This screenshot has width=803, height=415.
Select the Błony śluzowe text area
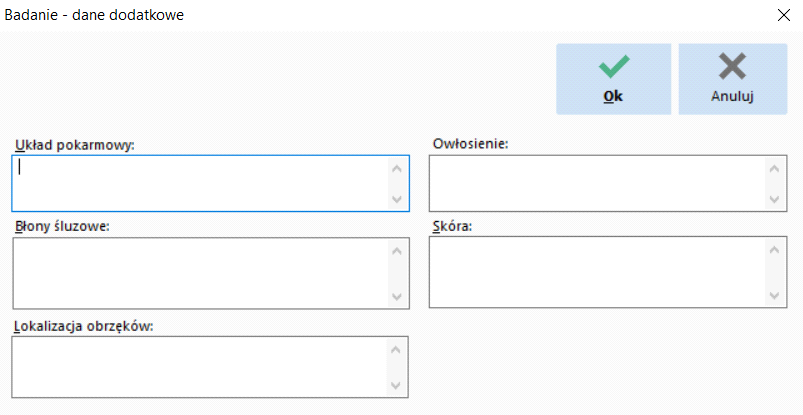(x=211, y=273)
